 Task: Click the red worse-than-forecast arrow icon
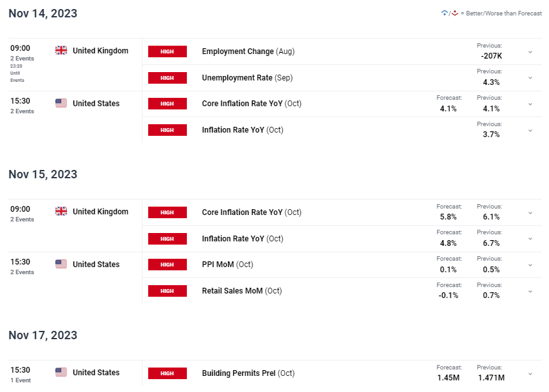455,13
